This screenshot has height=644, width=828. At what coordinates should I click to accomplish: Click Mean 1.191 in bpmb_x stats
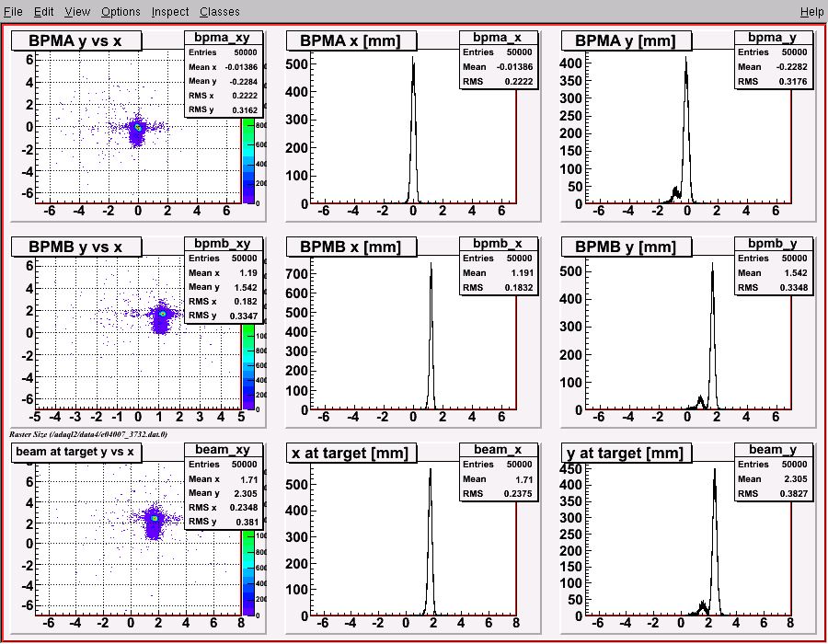498,273
